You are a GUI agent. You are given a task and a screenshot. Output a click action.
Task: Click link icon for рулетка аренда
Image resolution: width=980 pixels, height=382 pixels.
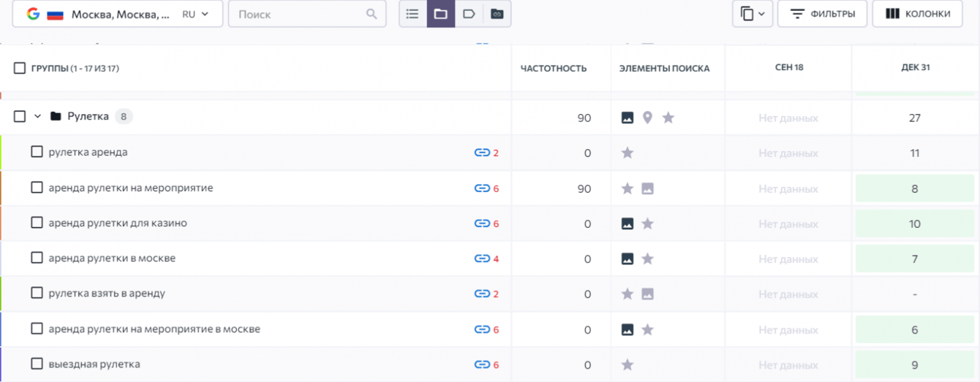coord(482,153)
